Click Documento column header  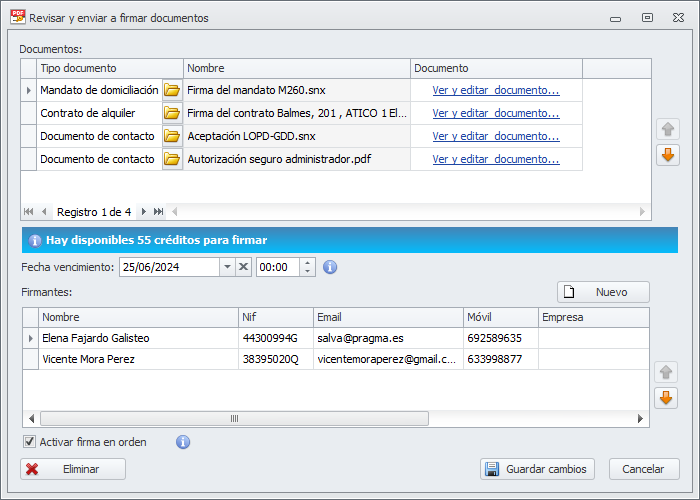pos(496,68)
